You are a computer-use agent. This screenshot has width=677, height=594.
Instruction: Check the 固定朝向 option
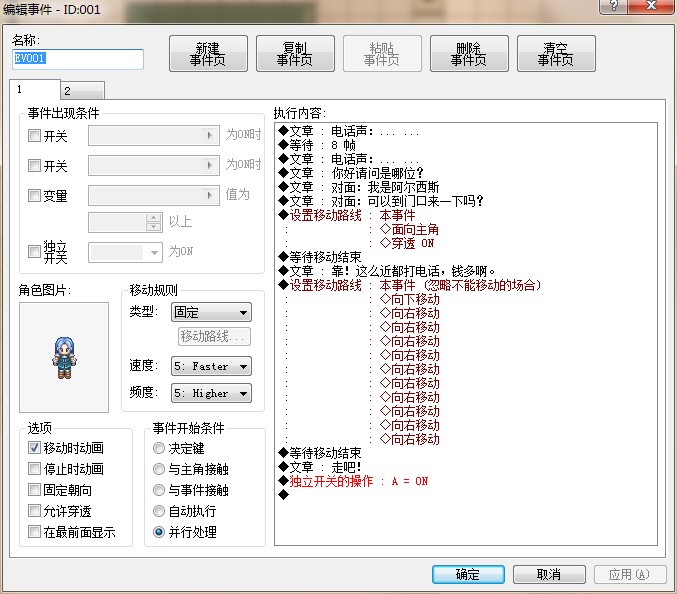pyautogui.click(x=34, y=490)
